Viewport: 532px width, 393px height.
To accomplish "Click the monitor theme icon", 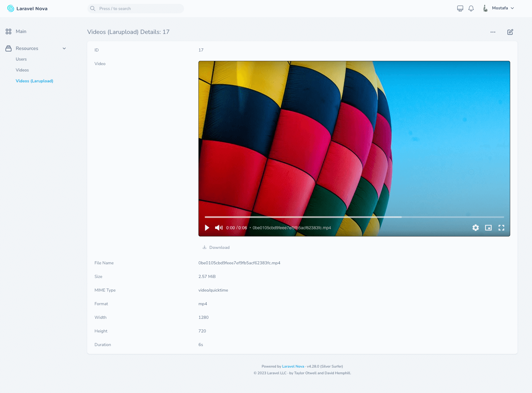I will point(460,8).
